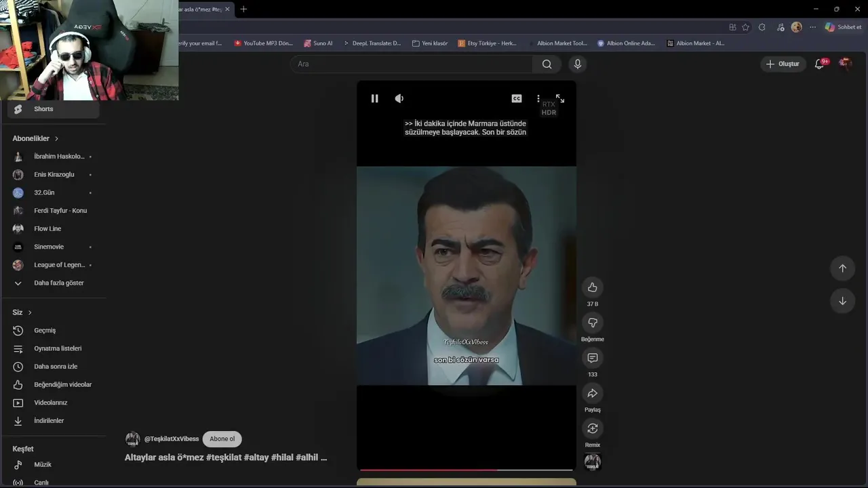Open the Suno AI bookmark
The height and width of the screenshot is (488, 868).
[x=318, y=43]
